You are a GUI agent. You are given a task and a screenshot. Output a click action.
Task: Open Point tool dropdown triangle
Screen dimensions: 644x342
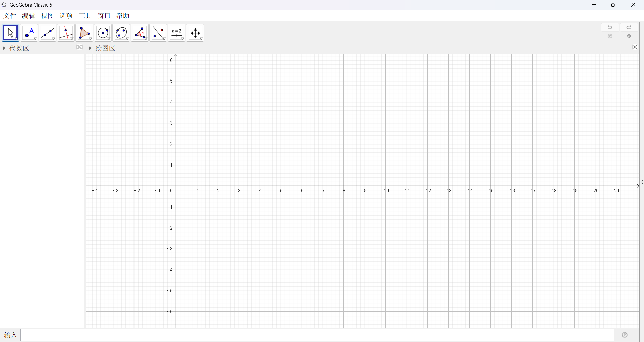[x=35, y=39]
